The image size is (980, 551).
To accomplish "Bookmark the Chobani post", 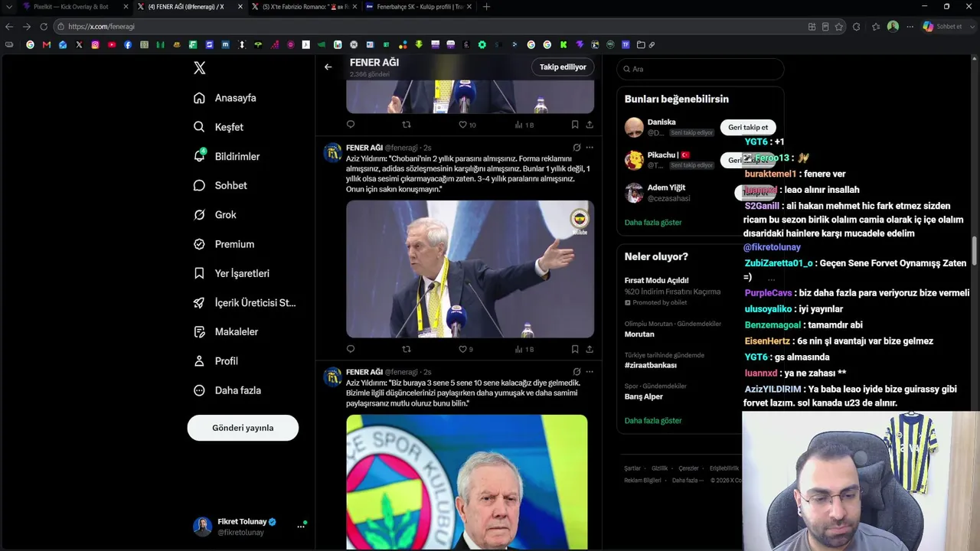I will click(575, 349).
